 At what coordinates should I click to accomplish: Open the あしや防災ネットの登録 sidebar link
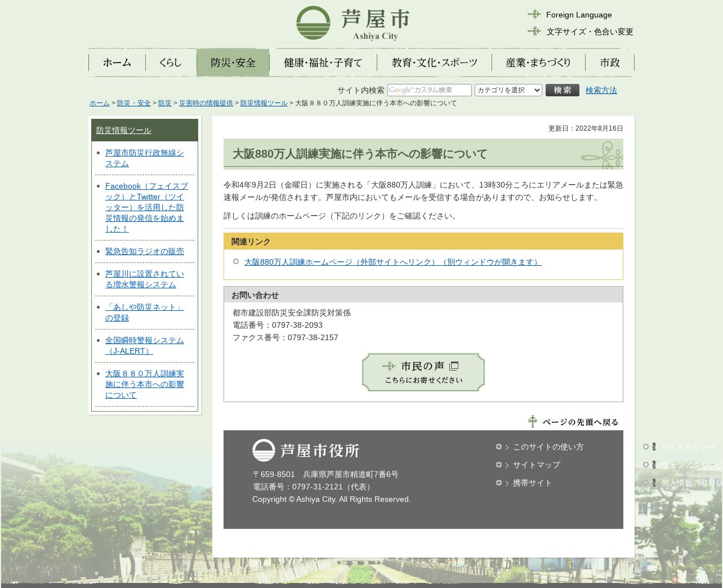coord(145,313)
